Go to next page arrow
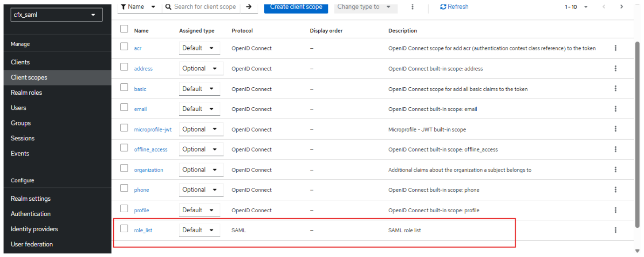The width and height of the screenshot is (644, 257). coord(621,7)
